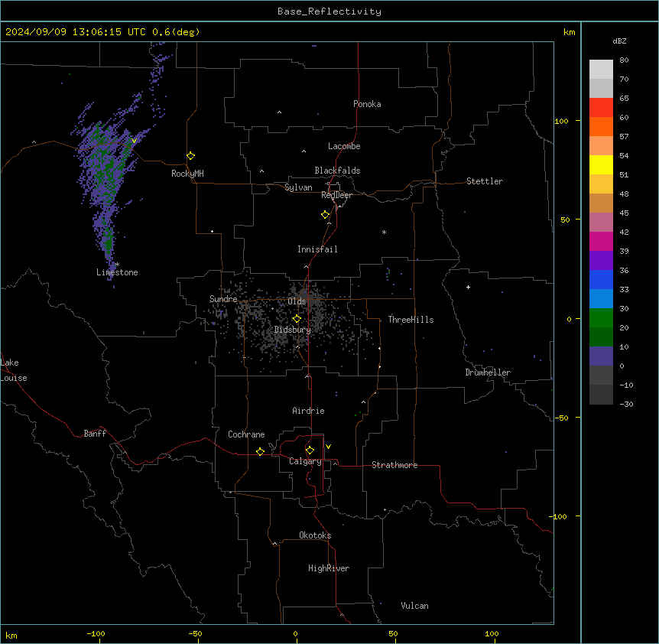
Task: Select the bright green 20-30 dBZ legend swatch
Action: [x=601, y=318]
